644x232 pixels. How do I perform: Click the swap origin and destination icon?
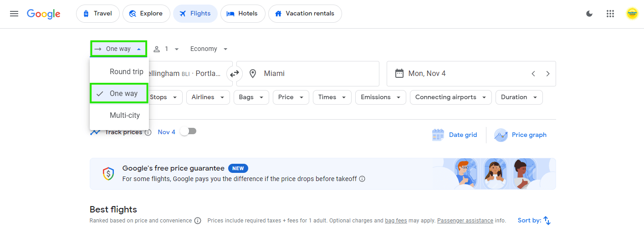235,74
